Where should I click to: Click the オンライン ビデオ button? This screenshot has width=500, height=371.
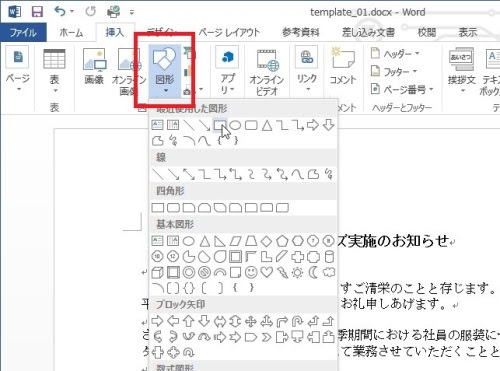[x=266, y=71]
